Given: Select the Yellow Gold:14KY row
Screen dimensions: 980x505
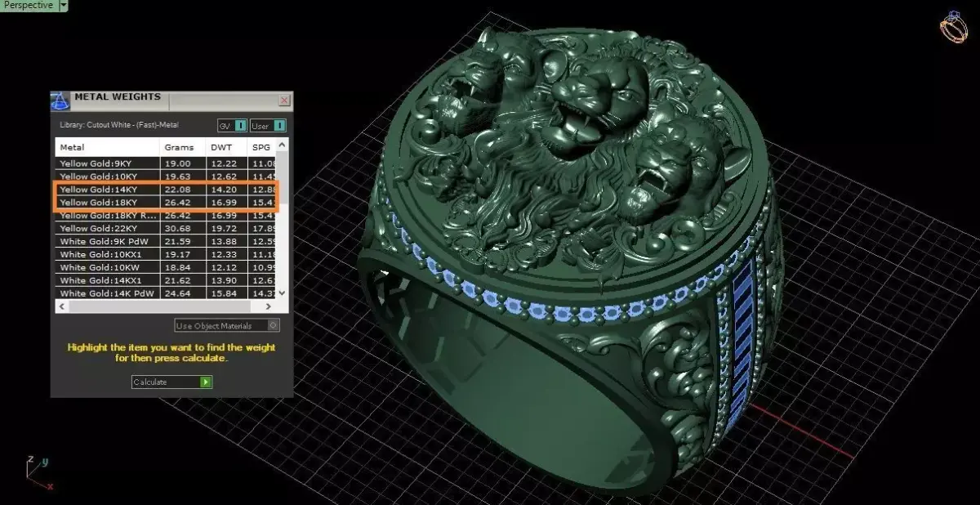Looking at the screenshot, I should coord(167,190).
